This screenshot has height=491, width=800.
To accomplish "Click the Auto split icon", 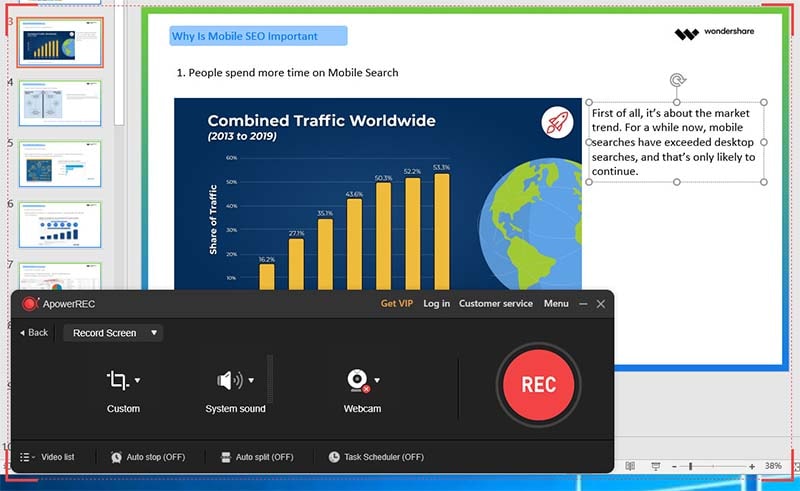I will tap(226, 457).
